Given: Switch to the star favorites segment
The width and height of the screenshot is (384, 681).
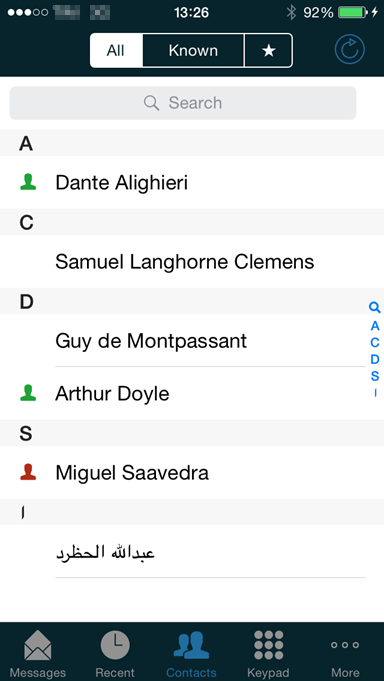Looking at the screenshot, I should (x=269, y=51).
